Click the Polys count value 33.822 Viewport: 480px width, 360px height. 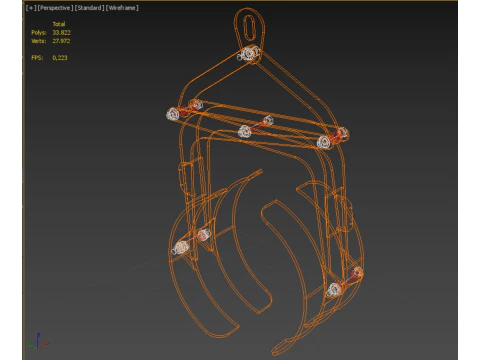[61, 32]
